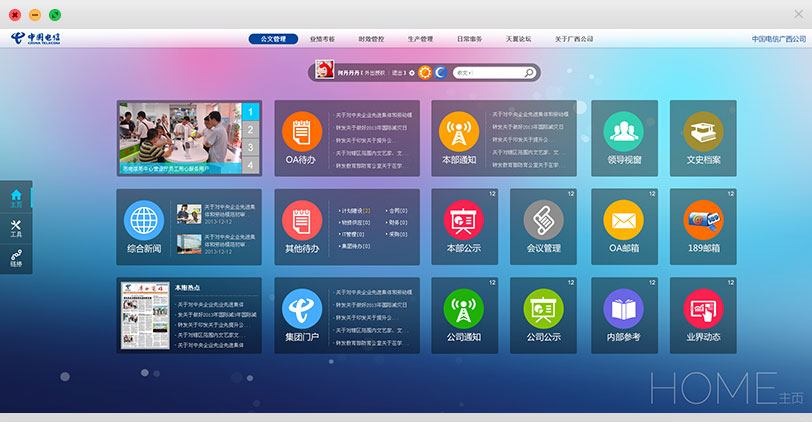Click the 本期热点 heading
This screenshot has height=422, width=812.
pos(187,287)
